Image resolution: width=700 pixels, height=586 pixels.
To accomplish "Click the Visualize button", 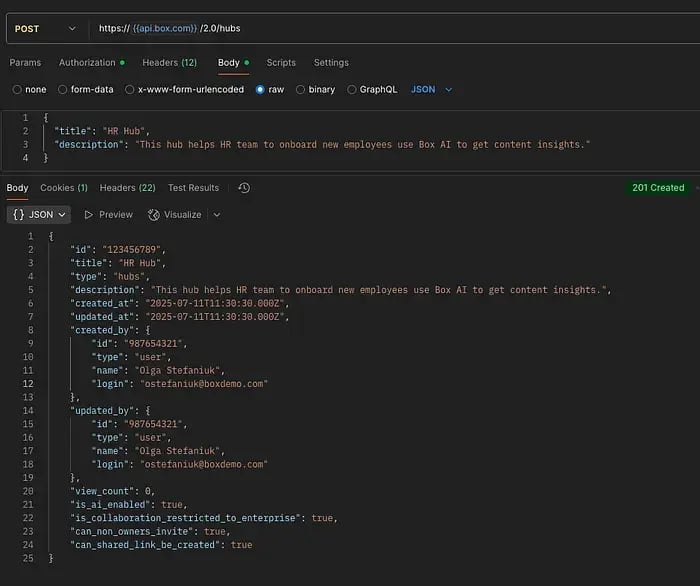I will (x=175, y=215).
